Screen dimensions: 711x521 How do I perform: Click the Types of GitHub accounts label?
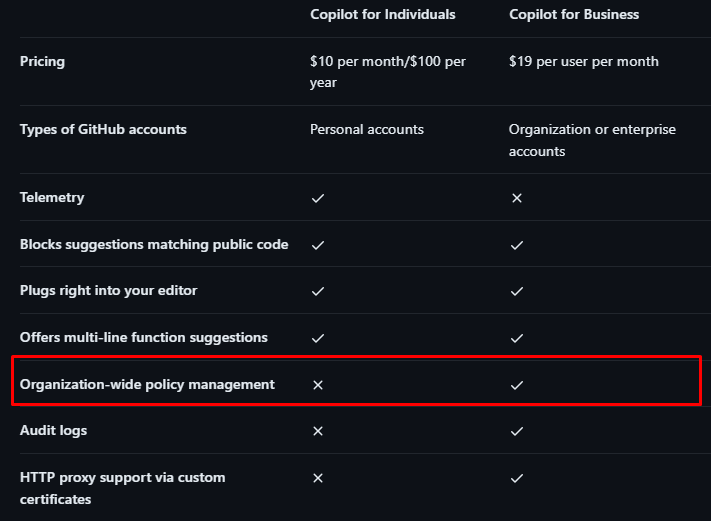point(103,130)
